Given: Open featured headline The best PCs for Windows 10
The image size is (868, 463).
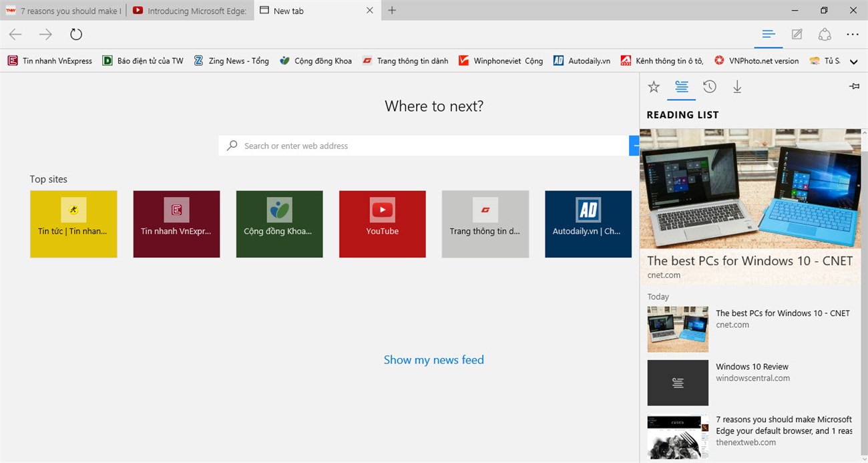Looking at the screenshot, I should coord(750,261).
